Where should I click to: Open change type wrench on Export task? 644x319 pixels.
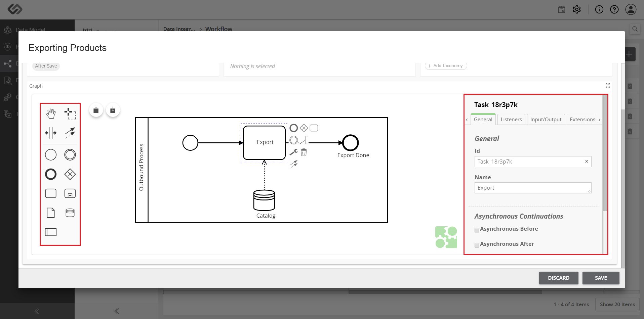tap(294, 152)
